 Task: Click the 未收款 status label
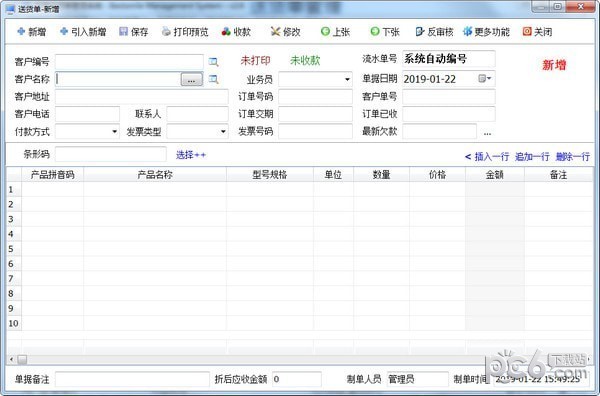[x=305, y=60]
